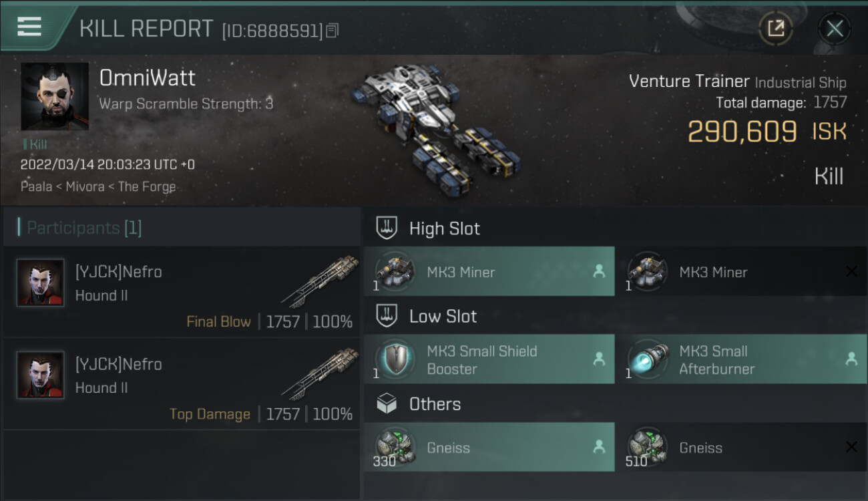
Task: Select the MK3 Small Shield Booster icon
Action: (x=395, y=359)
